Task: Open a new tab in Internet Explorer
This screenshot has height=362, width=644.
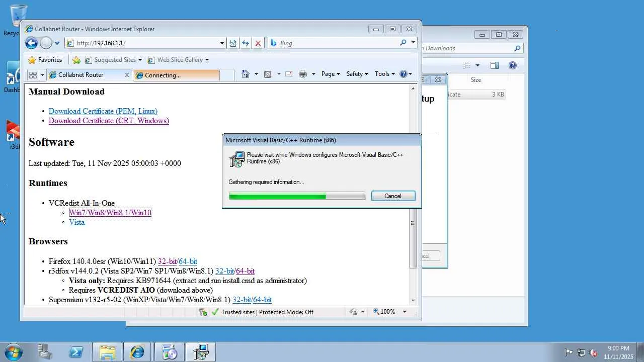Action: (x=227, y=75)
